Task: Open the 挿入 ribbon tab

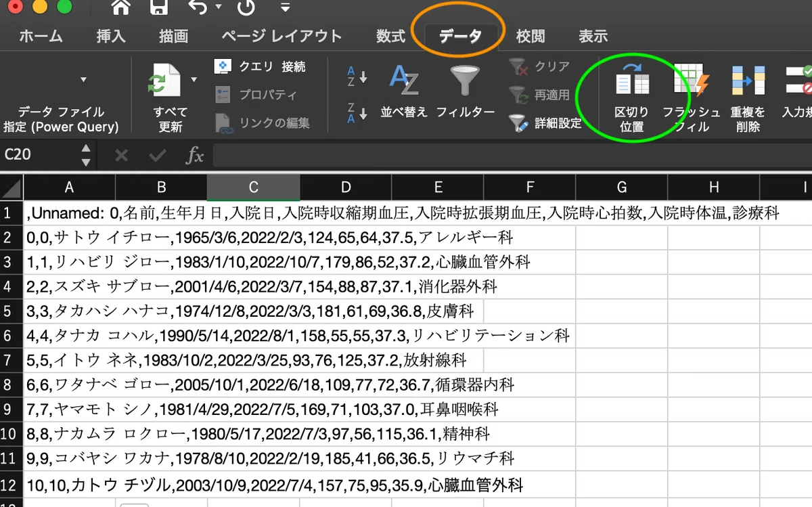Action: coord(111,36)
